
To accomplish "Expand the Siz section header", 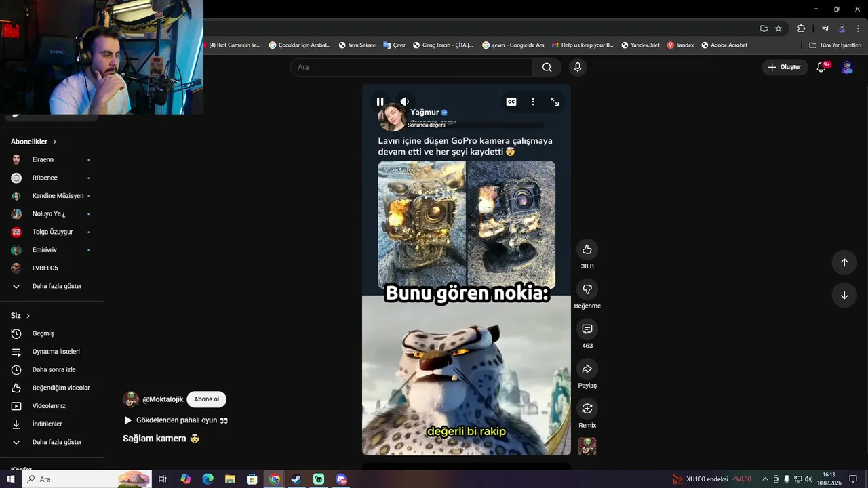I will coord(20,316).
